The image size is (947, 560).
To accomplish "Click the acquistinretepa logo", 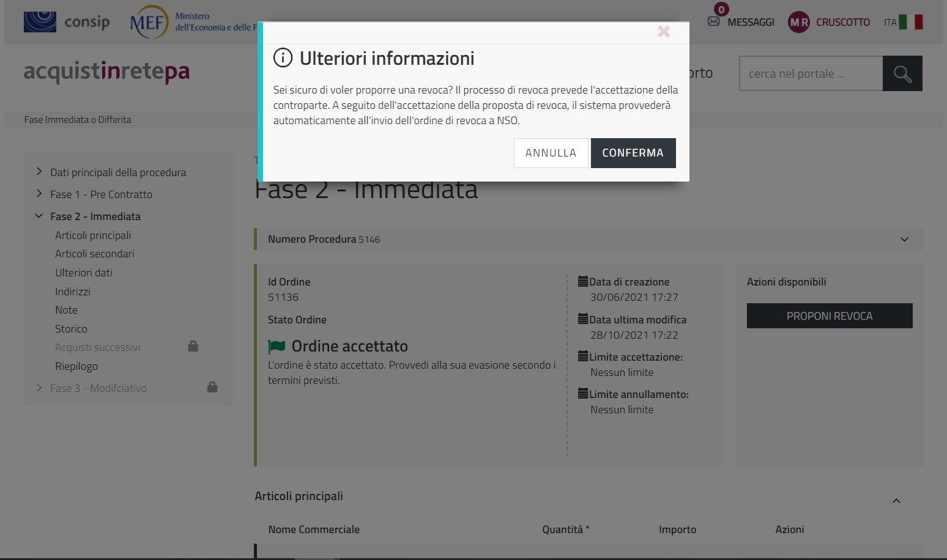I will point(106,72).
